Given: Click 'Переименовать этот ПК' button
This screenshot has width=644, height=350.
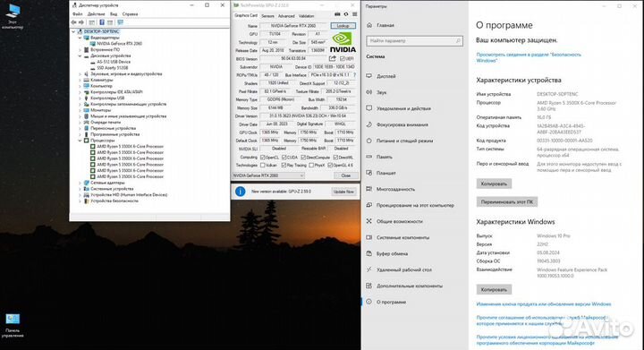Looking at the screenshot, I should click(x=507, y=201).
